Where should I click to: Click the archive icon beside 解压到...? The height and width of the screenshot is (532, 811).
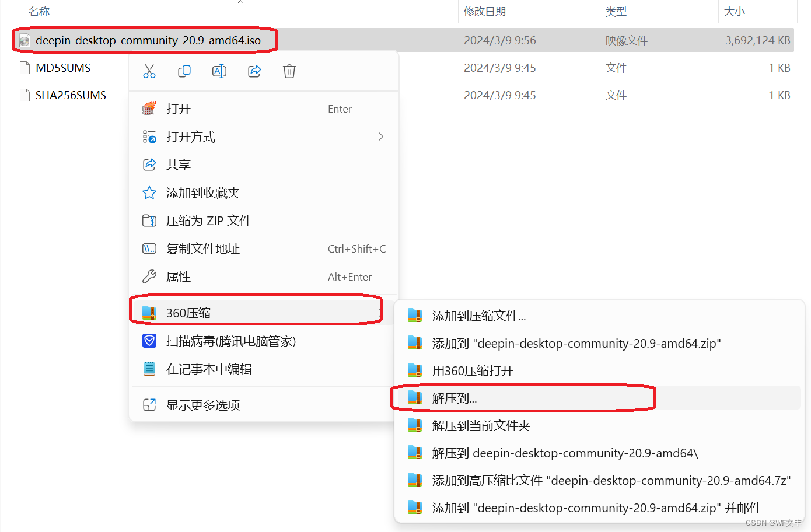(x=415, y=398)
